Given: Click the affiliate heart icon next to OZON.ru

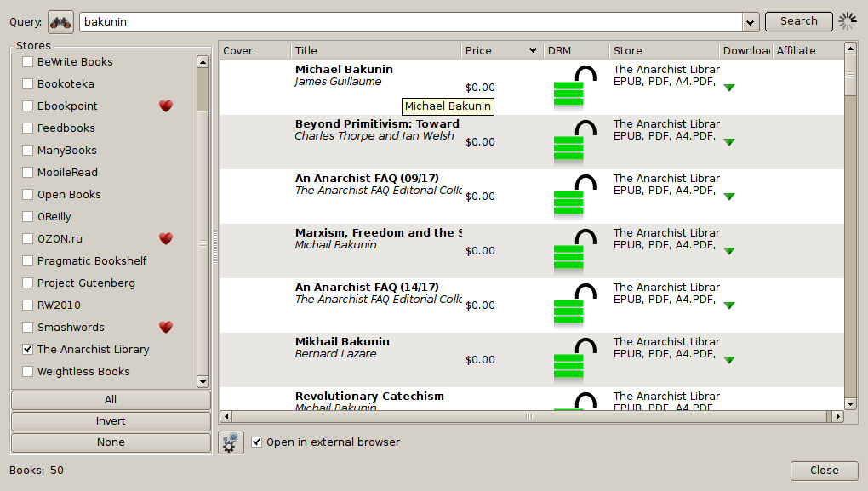Looking at the screenshot, I should tap(166, 238).
